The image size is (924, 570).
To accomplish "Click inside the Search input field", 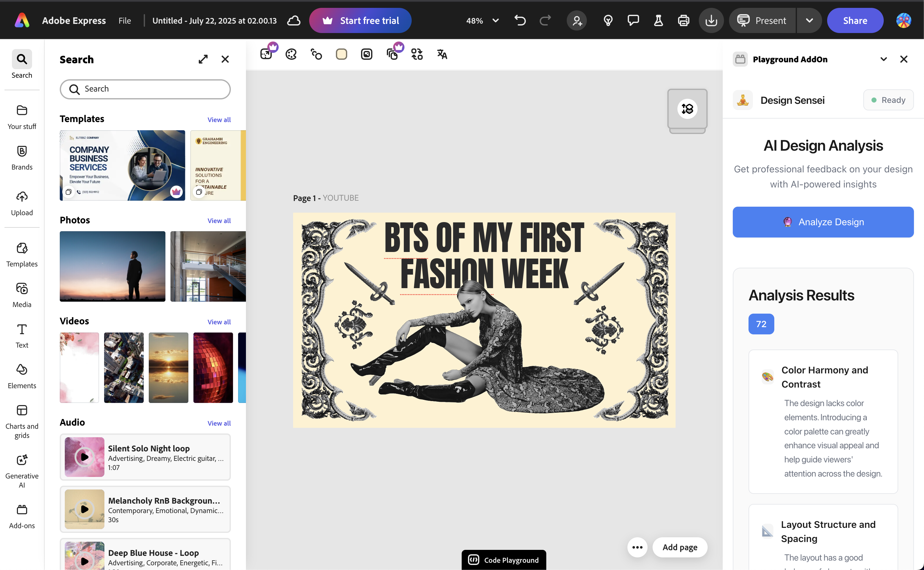I will click(151, 89).
